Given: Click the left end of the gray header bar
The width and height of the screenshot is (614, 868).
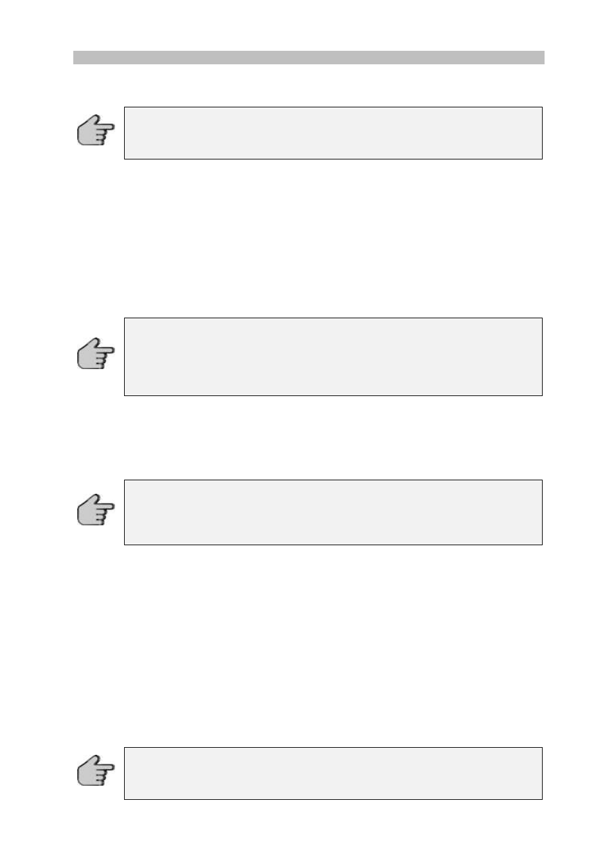Looking at the screenshot, I should [x=77, y=58].
